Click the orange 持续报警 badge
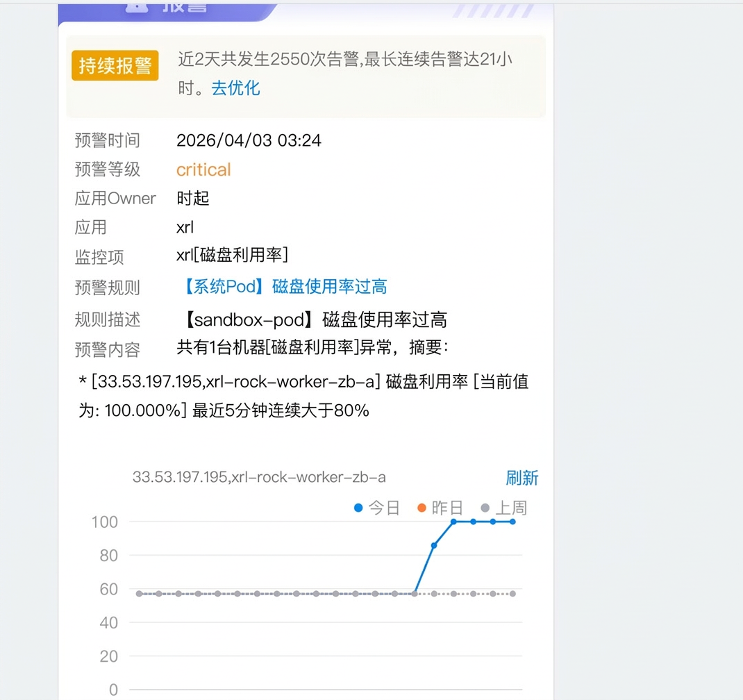743x700 pixels. 115,66
